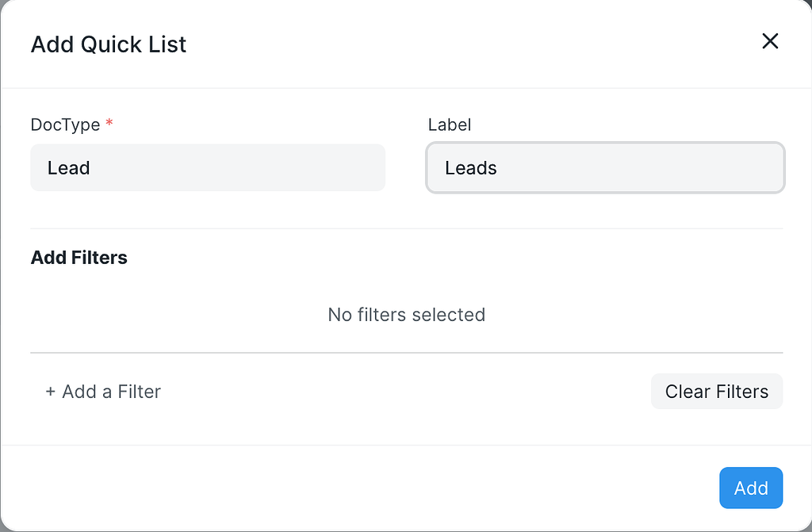Screen dimensions: 812x532
Task: Dismiss the dialog using the close icon
Action: (770, 40)
